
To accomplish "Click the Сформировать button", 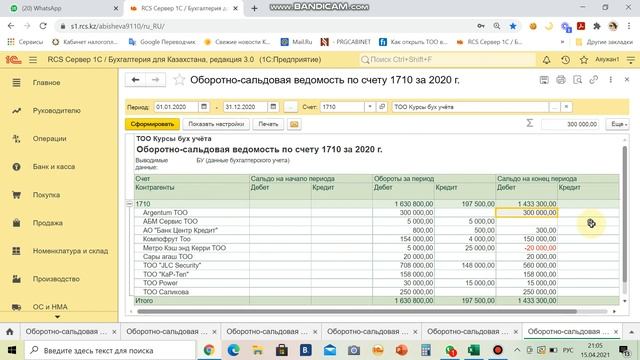I will (152, 124).
